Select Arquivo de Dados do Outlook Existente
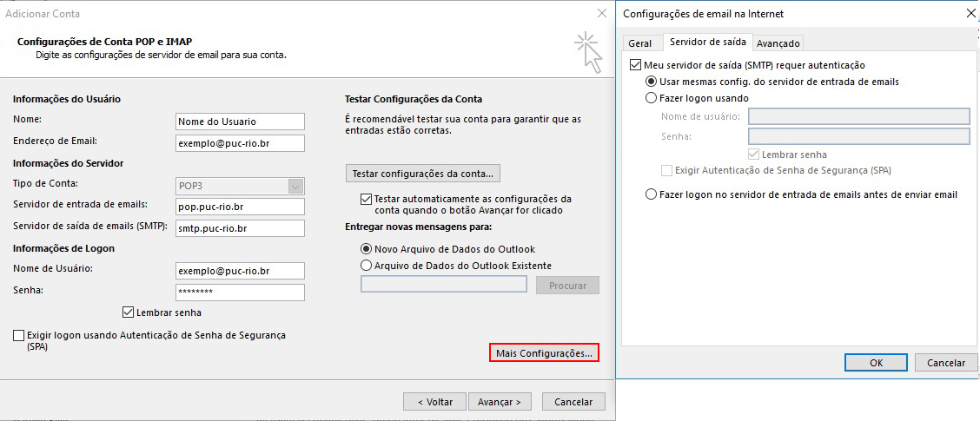The width and height of the screenshot is (980, 421). tap(367, 266)
